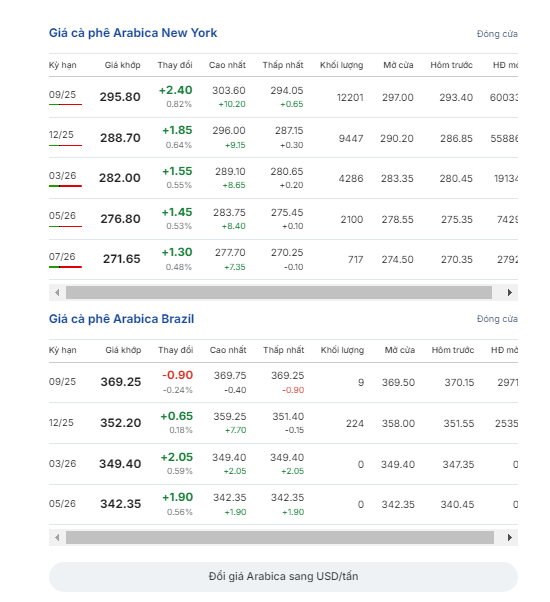Click New York matched price 288.70
The image size is (550, 602).
click(121, 138)
